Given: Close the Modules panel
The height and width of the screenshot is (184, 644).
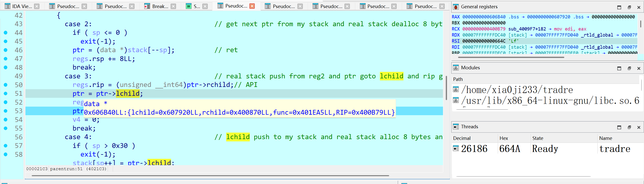Looking at the screenshot, I should pos(639,68).
